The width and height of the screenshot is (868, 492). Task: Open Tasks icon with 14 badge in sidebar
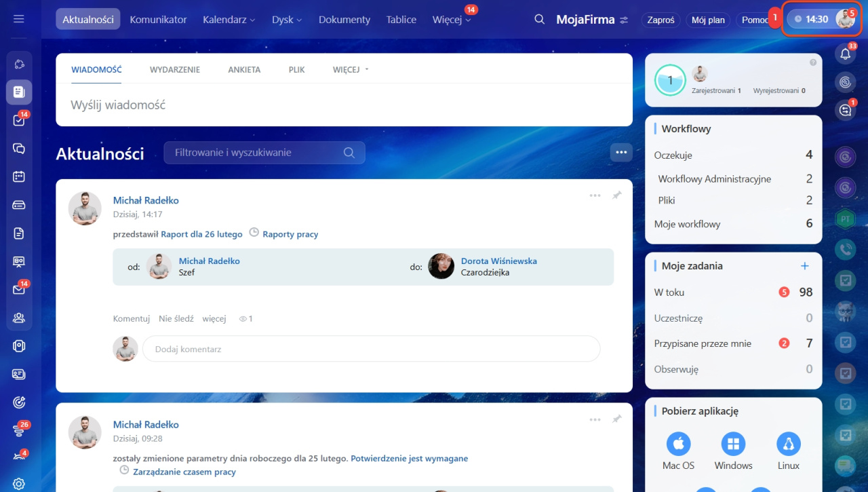click(19, 120)
